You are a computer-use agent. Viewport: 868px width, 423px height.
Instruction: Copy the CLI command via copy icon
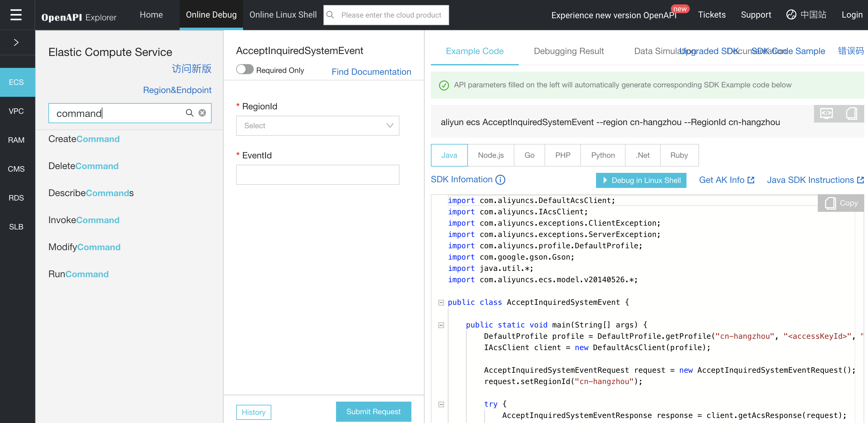851,113
